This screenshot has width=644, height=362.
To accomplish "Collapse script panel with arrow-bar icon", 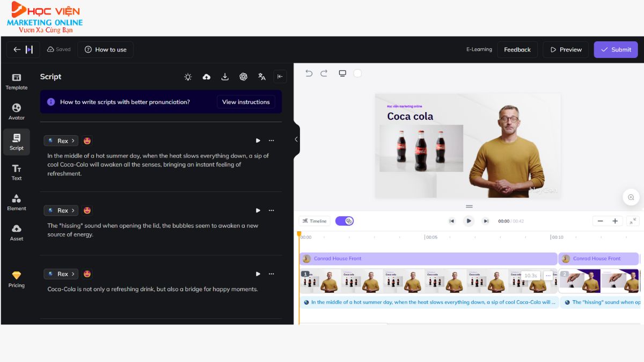I will tap(280, 77).
